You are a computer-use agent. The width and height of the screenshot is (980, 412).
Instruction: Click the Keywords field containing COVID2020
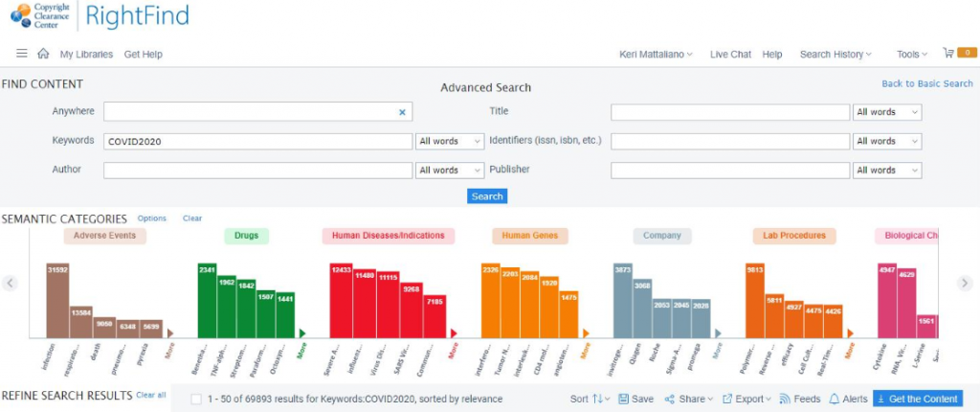[258, 141]
